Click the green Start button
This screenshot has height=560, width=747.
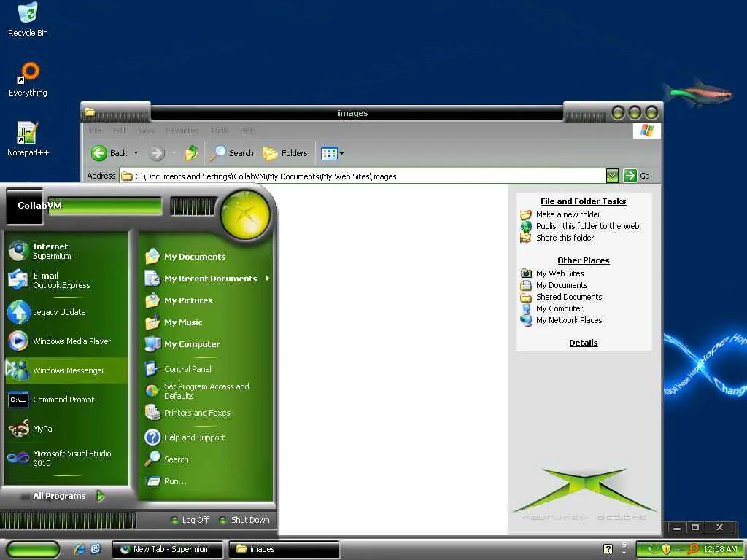click(34, 550)
